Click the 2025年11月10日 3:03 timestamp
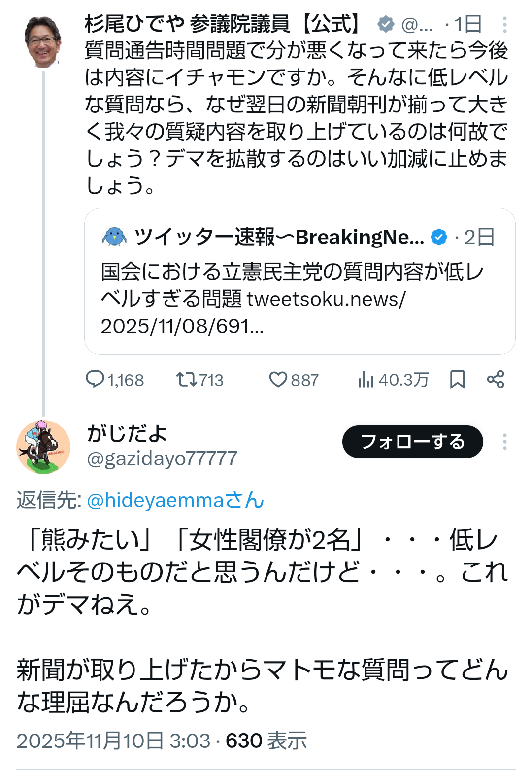This screenshot has height=776, width=532. 113,741
